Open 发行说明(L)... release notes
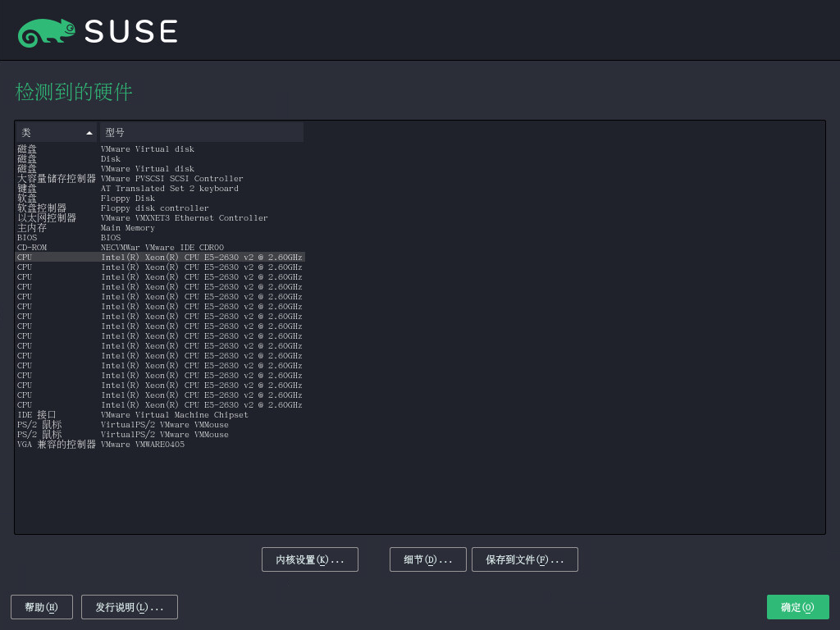 point(129,607)
